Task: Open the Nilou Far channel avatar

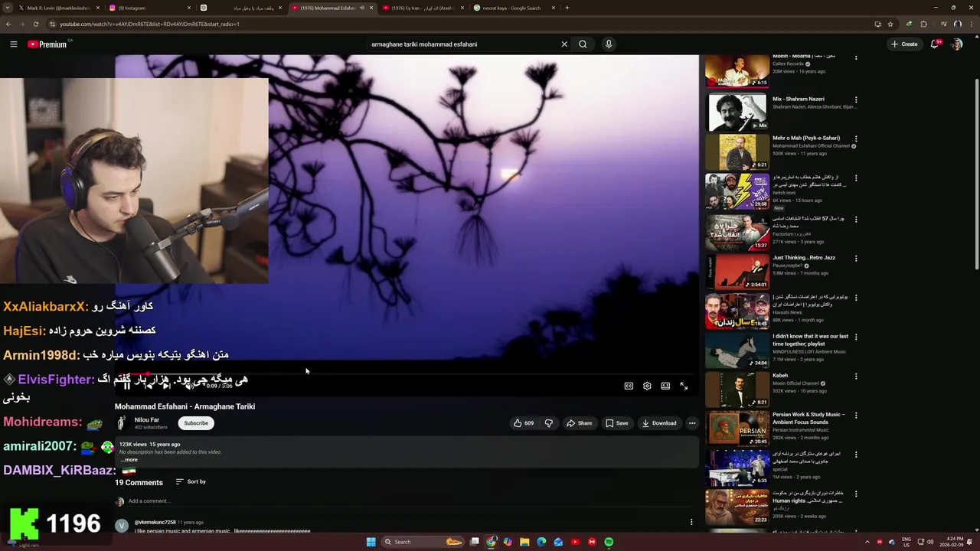Action: point(121,423)
